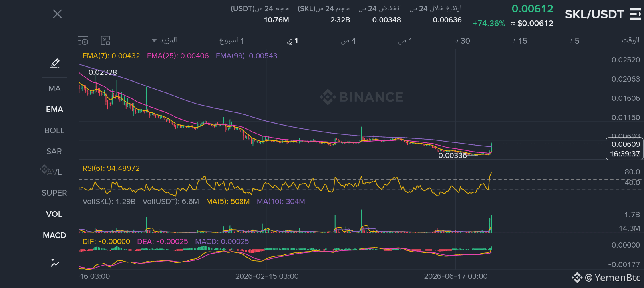Close the chart with the X icon
The height and width of the screenshot is (288, 644).
point(57,14)
